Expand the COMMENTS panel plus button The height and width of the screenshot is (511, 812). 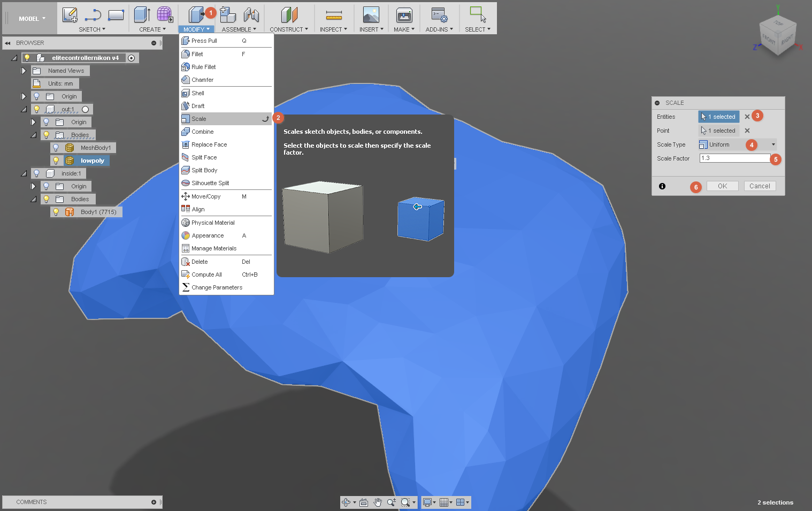[154, 502]
